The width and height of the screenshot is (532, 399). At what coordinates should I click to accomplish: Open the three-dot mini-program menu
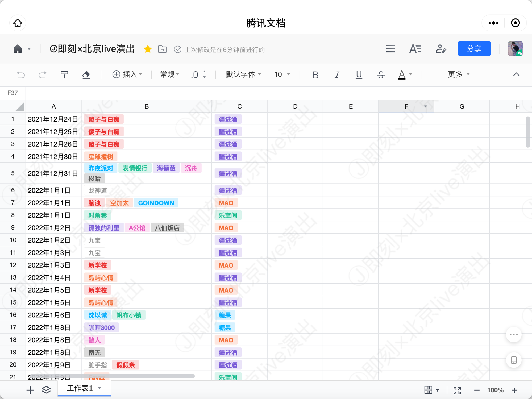pos(493,23)
